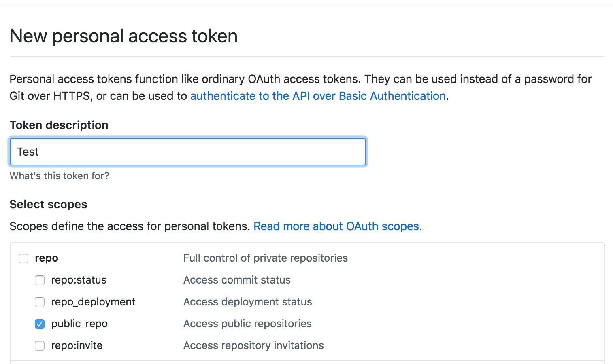The width and height of the screenshot is (613, 364).
Task: Enable the repo:invite checkbox
Action: tap(40, 346)
